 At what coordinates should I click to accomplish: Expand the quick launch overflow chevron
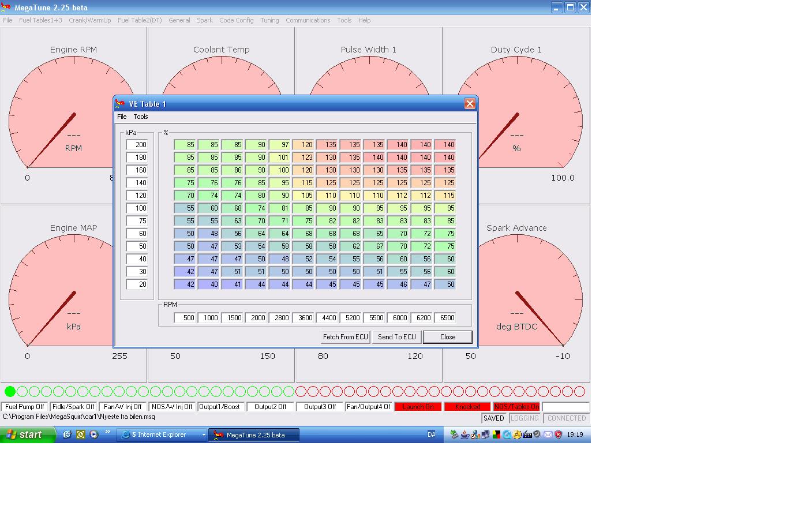(x=107, y=432)
